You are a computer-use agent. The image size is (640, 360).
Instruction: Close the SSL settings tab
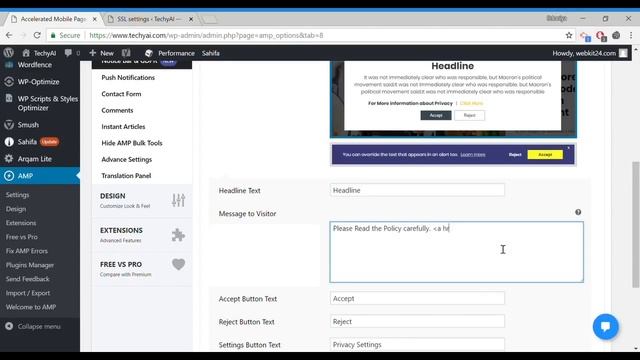[191, 19]
